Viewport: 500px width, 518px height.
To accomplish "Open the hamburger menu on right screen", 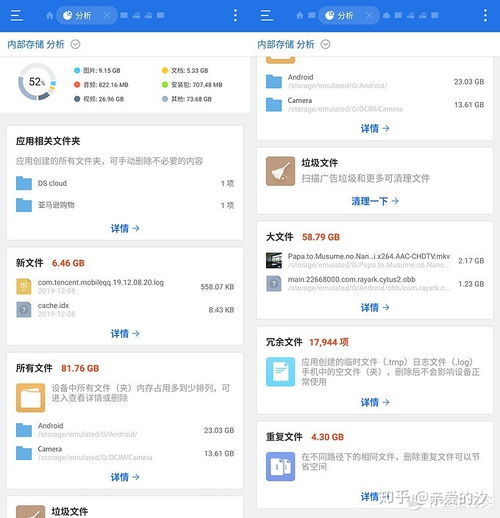I will [267, 15].
